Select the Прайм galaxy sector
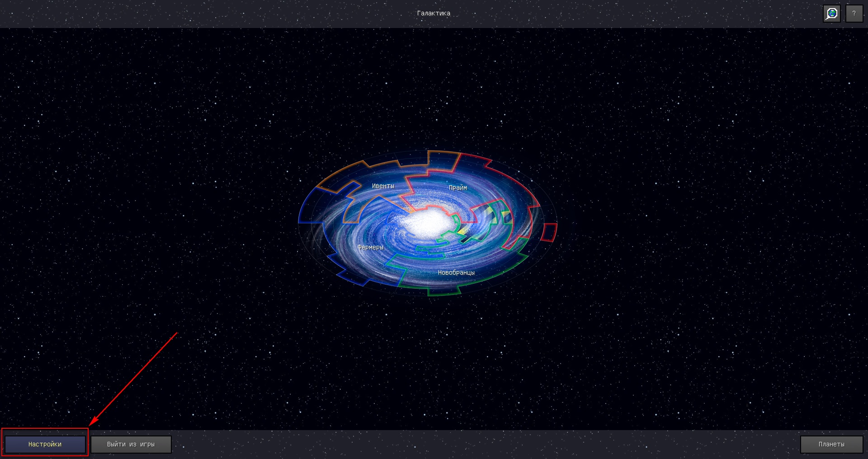Image resolution: width=868 pixels, height=459 pixels. [458, 187]
